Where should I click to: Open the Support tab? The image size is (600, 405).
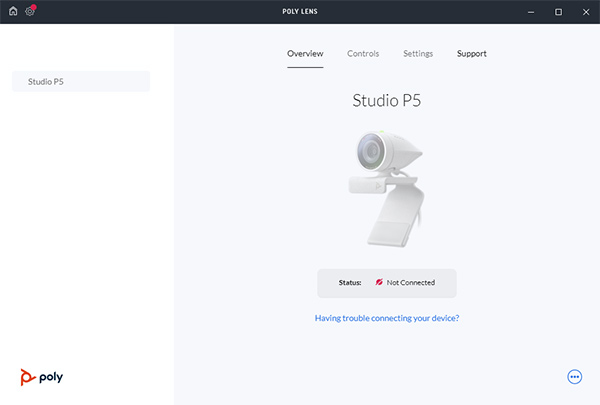(471, 54)
